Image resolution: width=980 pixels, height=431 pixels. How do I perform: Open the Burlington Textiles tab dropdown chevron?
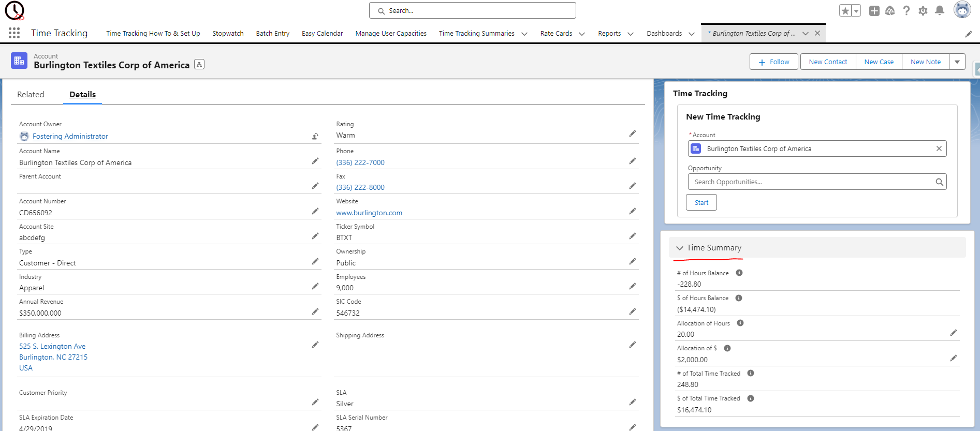pos(806,34)
